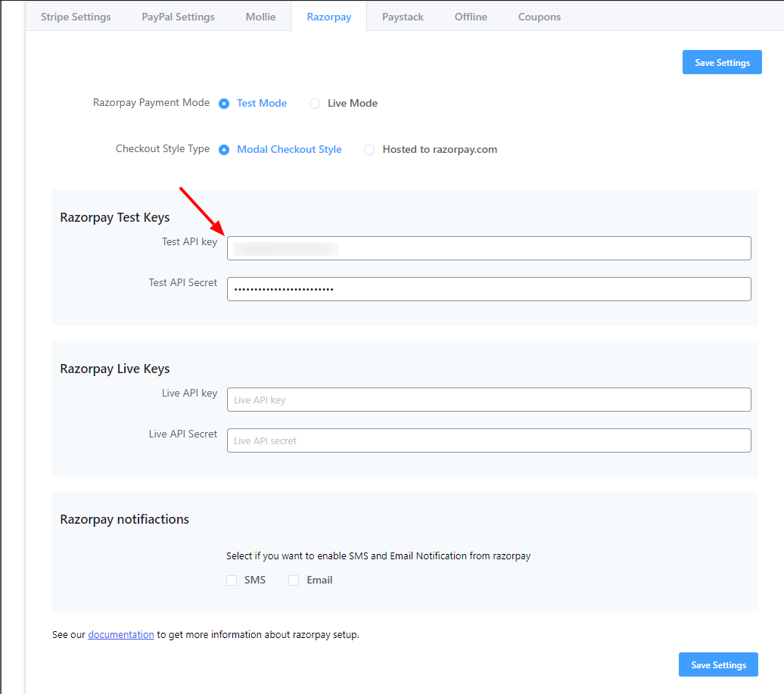The image size is (784, 694).
Task: Select Modal Checkout Style option
Action: point(224,150)
